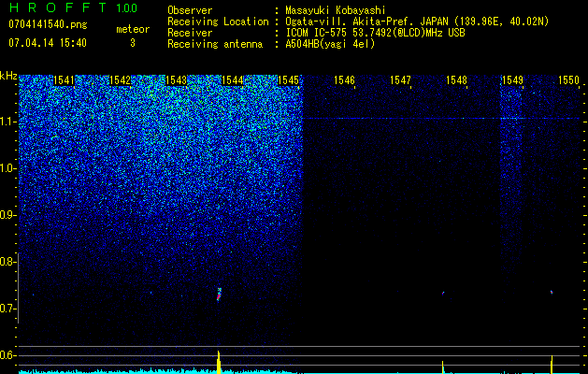This screenshot has width=588, height=374.
Task: Click the 0.7 kHz axis label
Action: [x=7, y=309]
